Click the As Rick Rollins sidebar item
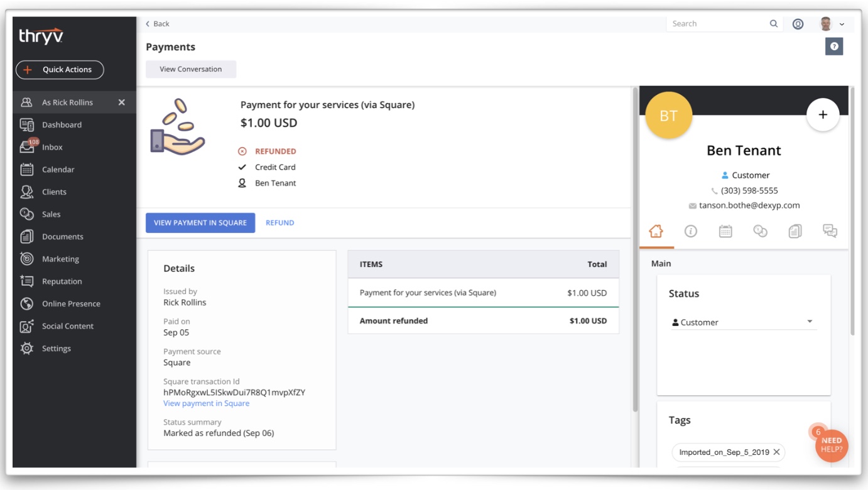868x490 pixels. (75, 102)
